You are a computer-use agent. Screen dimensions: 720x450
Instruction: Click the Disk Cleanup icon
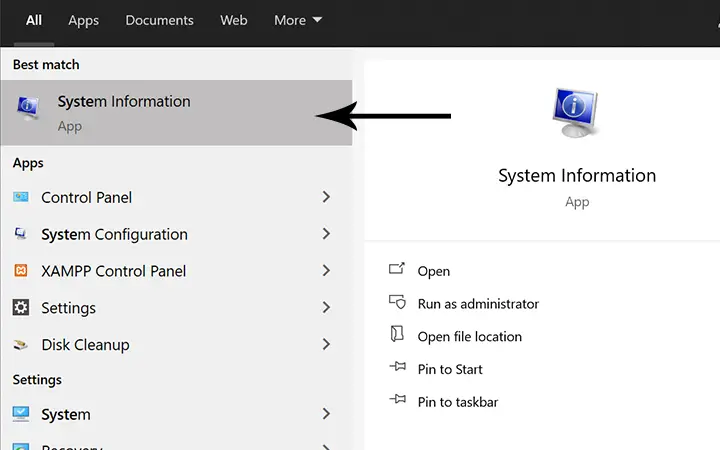(21, 344)
